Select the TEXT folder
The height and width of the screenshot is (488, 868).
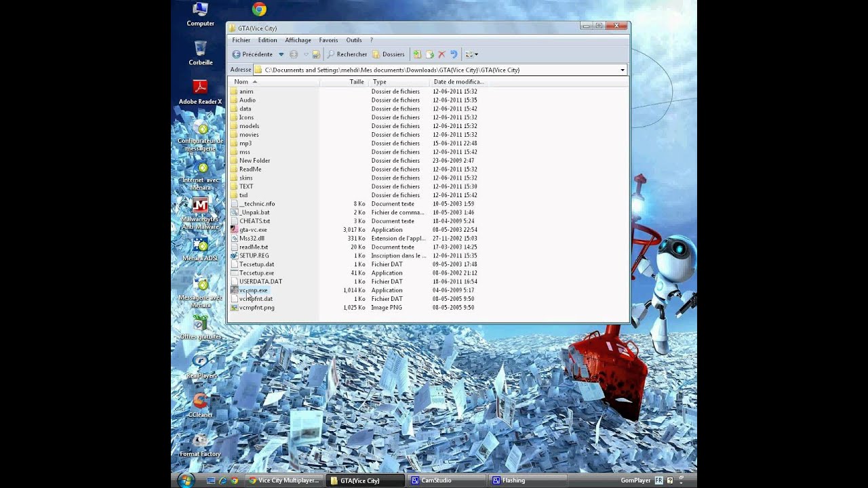point(241,186)
